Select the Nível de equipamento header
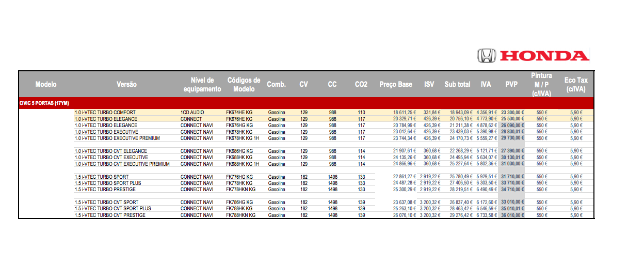644x279 pixels. 202,84
